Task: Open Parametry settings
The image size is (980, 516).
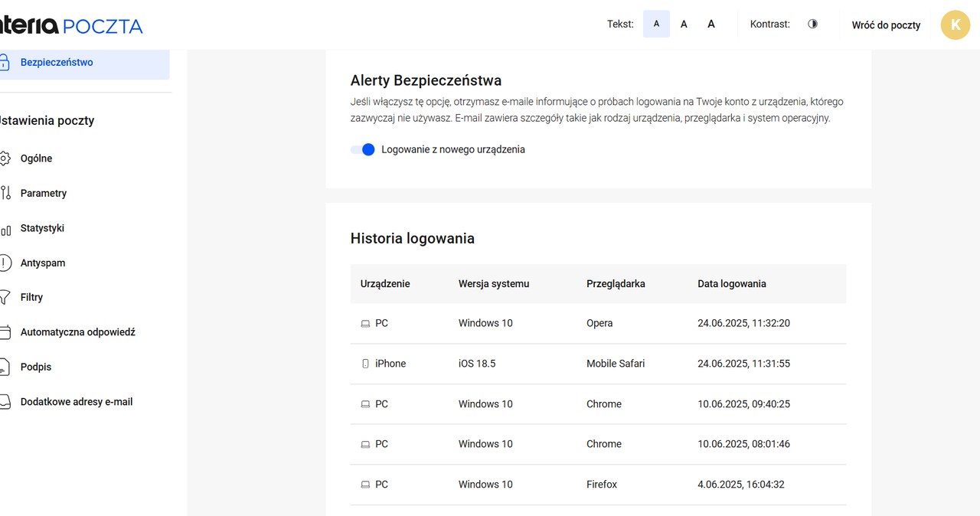Action: point(44,193)
